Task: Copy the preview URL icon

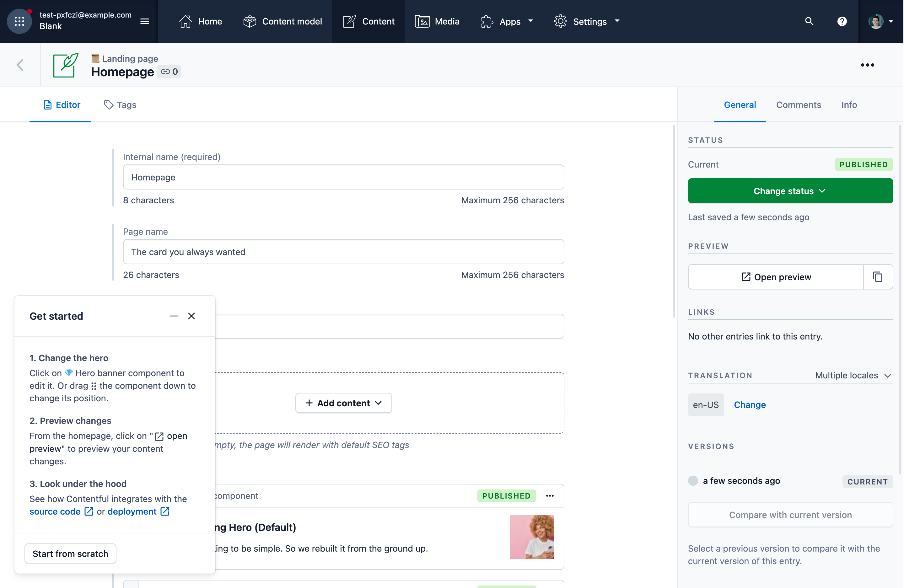Action: [877, 277]
